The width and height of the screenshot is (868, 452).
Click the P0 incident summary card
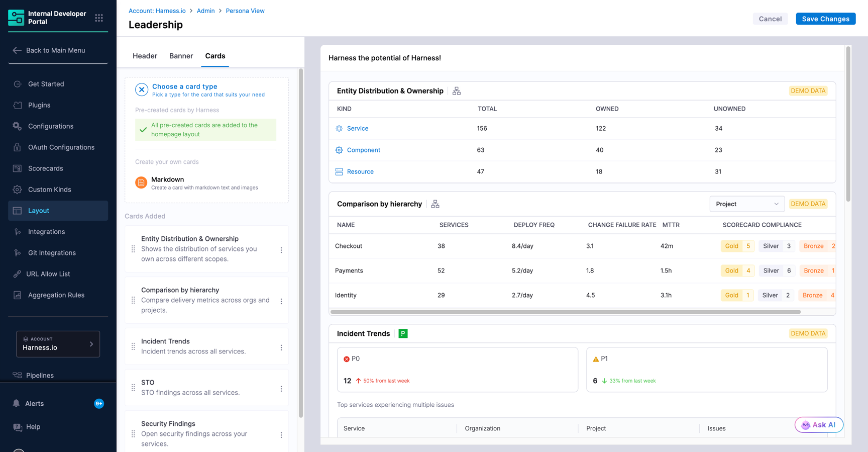point(457,370)
